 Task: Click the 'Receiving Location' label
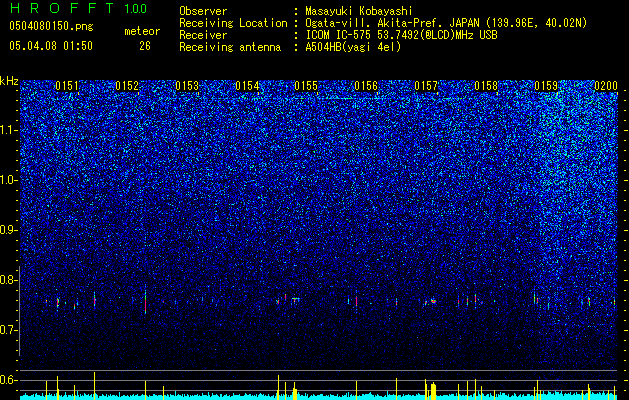[233, 23]
